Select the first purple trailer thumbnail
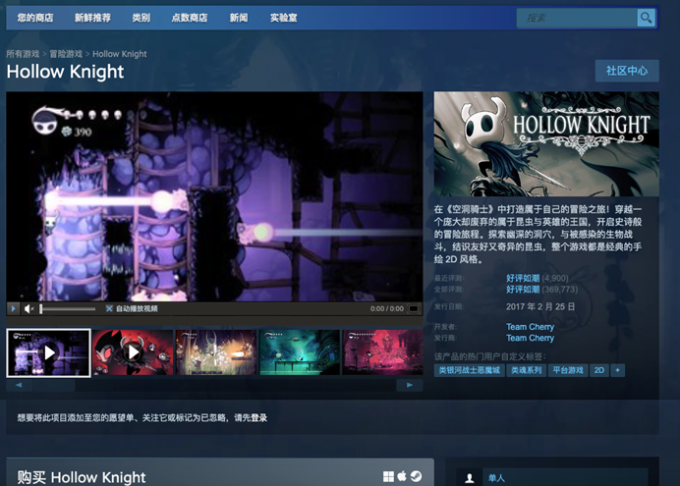Screen dimensions: 680x486 click(49, 352)
